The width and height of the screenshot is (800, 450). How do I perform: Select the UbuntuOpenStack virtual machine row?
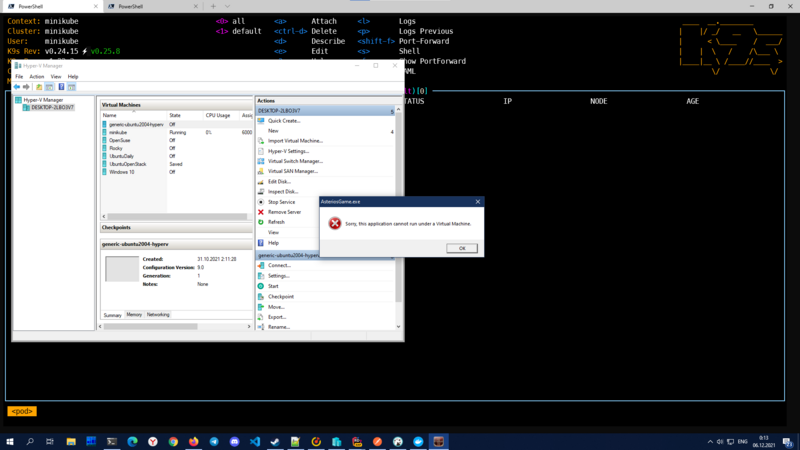177,164
